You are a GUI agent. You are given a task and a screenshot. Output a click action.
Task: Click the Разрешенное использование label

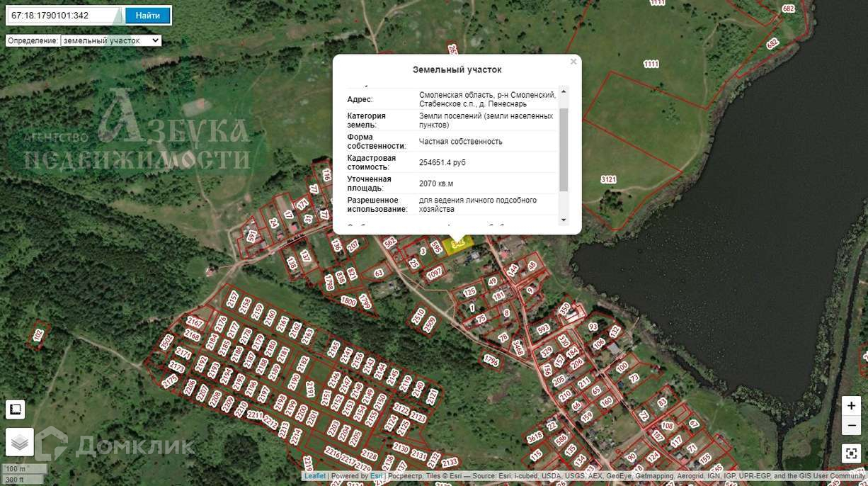pos(377,205)
